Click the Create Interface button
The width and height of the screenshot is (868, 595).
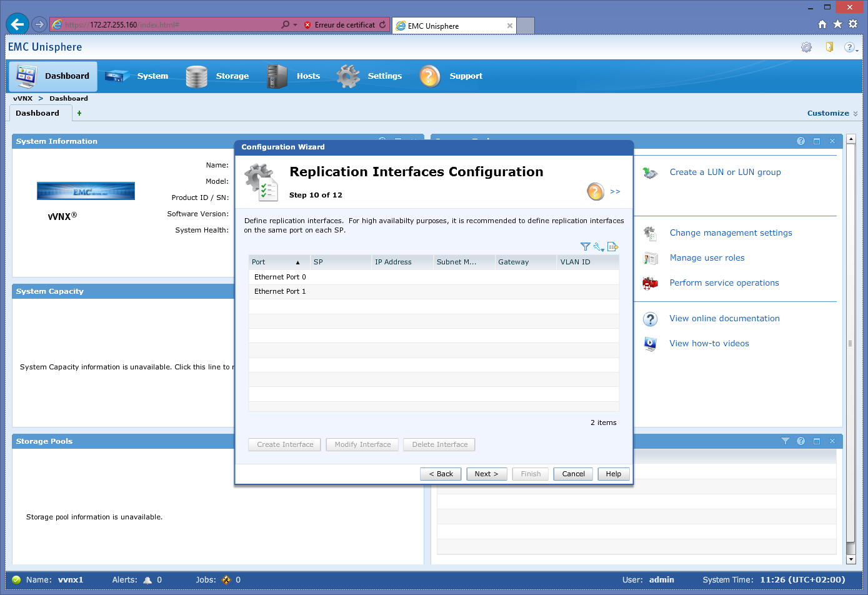point(285,444)
